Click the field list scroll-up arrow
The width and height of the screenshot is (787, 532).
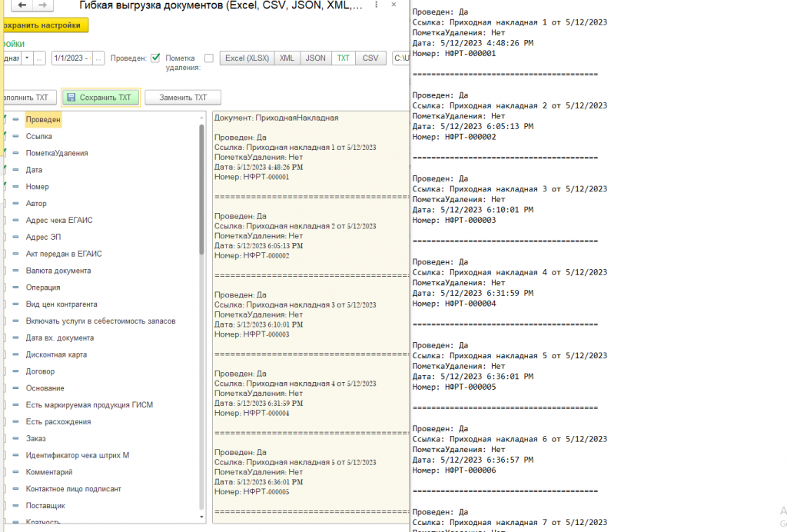point(202,118)
